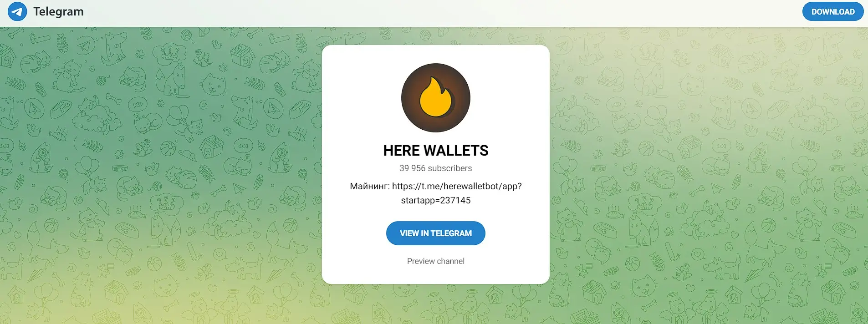
Task: Open the HERE WALLETS flame avatar
Action: pyautogui.click(x=436, y=98)
